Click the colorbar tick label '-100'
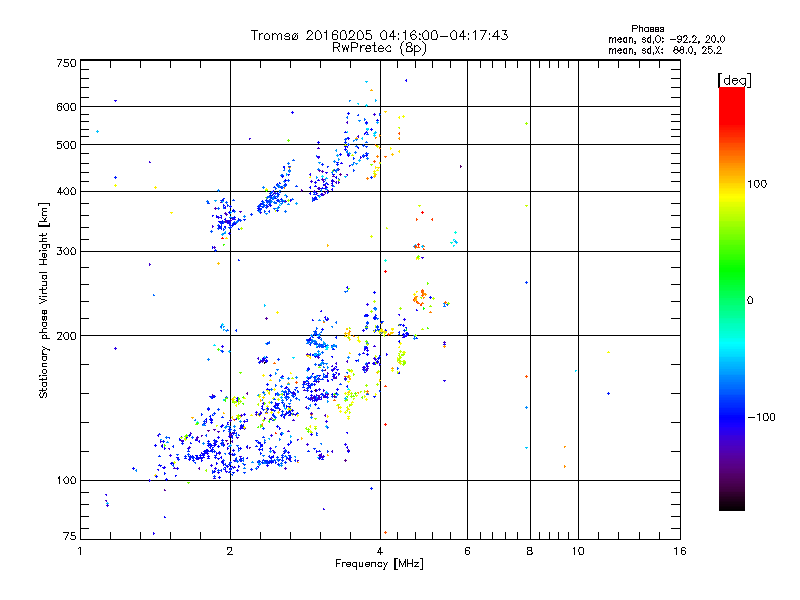Image resolution: width=800 pixels, height=600 pixels. click(x=761, y=417)
